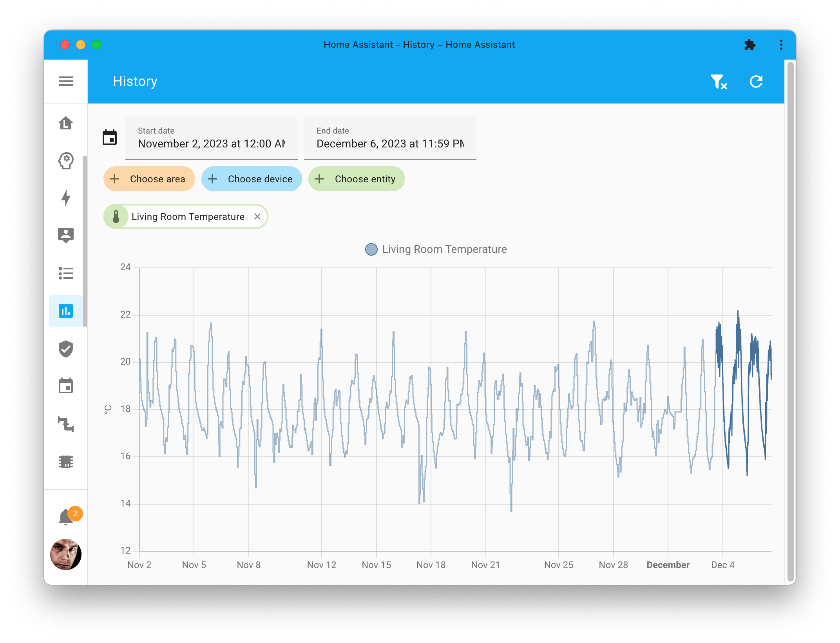Open the Map person marker panel
The height and width of the screenshot is (643, 840).
[x=65, y=235]
